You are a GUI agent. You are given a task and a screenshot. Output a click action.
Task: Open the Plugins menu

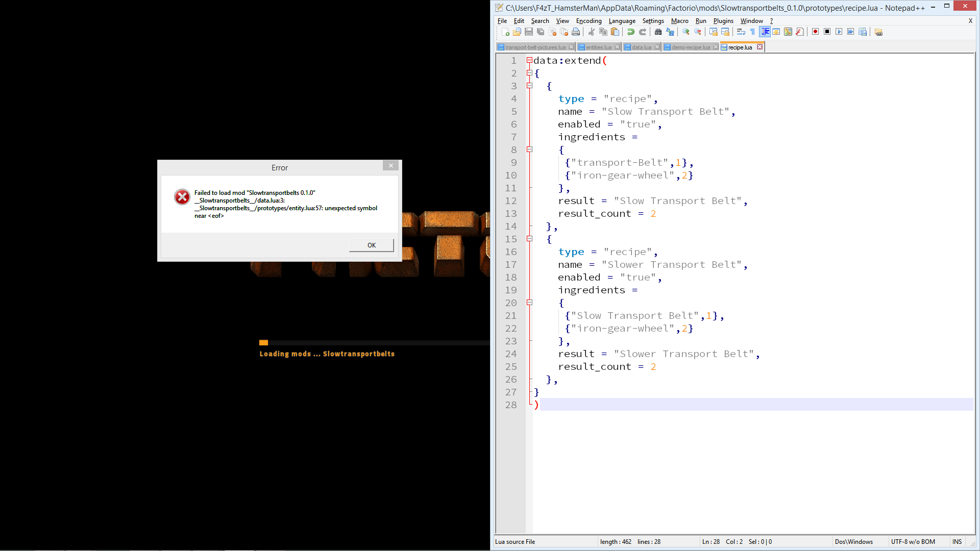723,21
